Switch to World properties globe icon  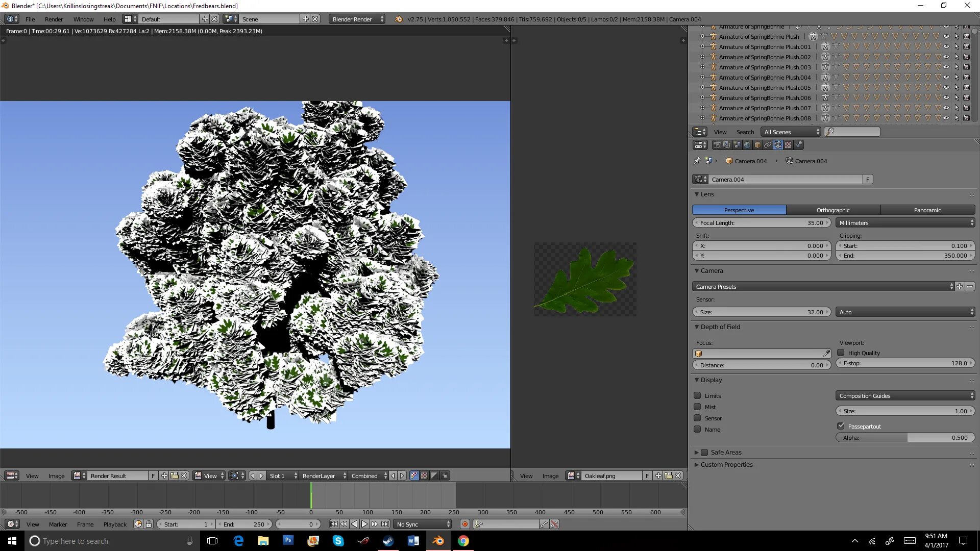click(747, 145)
